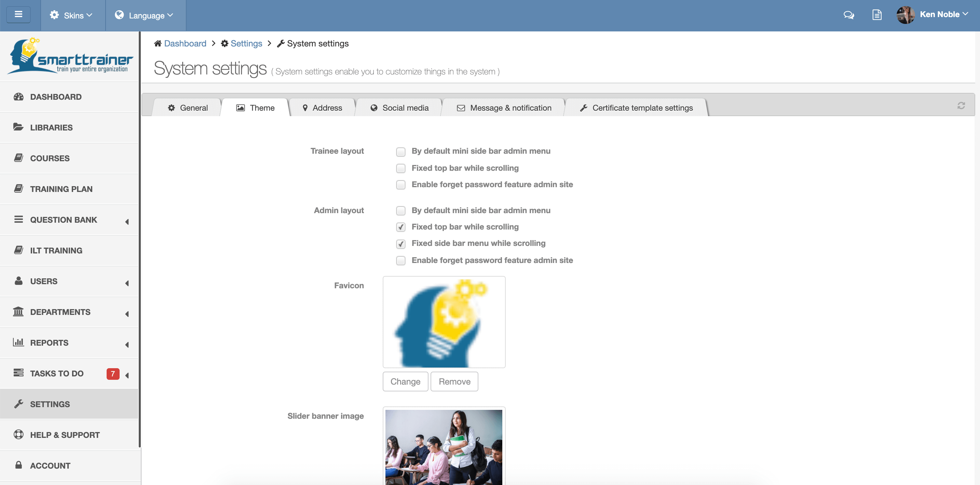
Task: Open the Message & notification tab
Action: point(503,108)
